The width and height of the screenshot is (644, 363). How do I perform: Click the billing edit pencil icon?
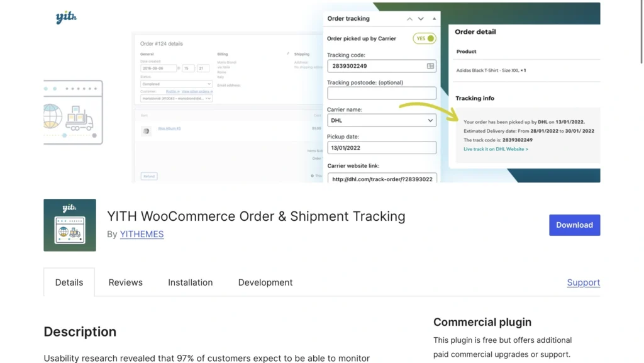pos(288,54)
